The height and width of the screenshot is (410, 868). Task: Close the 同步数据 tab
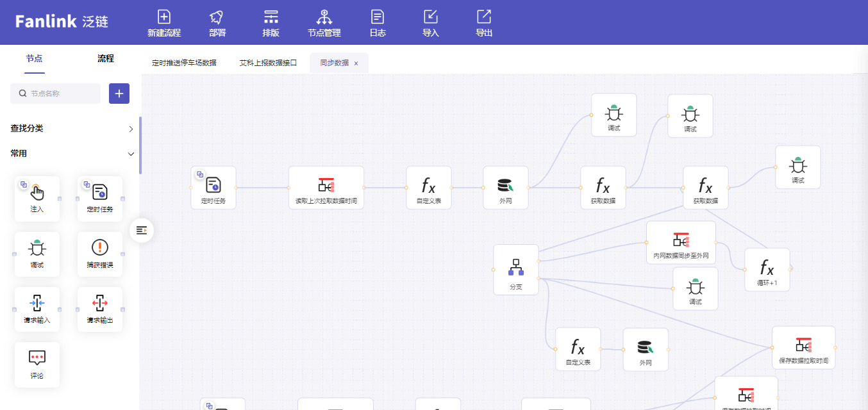click(356, 63)
